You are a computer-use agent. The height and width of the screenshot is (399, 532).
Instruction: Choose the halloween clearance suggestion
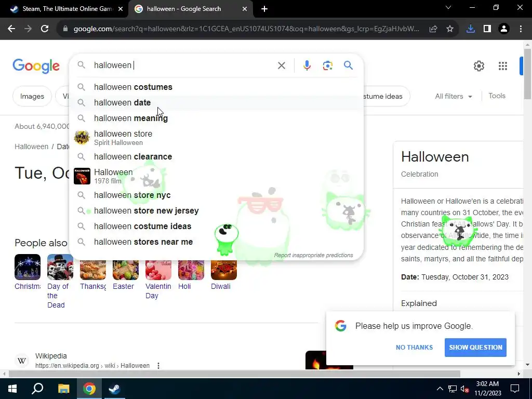coord(217,157)
